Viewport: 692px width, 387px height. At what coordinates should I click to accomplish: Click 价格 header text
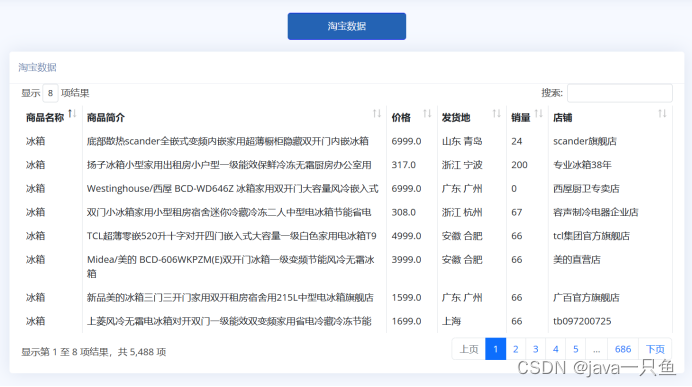coord(401,118)
